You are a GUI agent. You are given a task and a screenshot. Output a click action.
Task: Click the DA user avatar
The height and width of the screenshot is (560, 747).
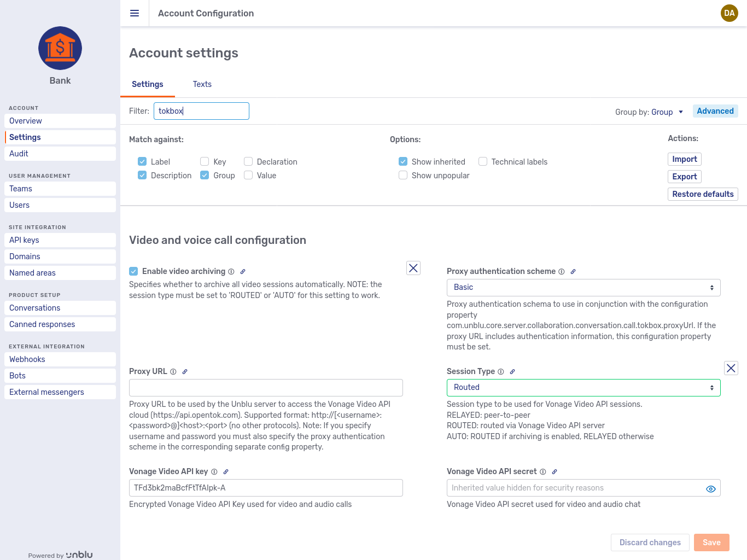tap(729, 13)
